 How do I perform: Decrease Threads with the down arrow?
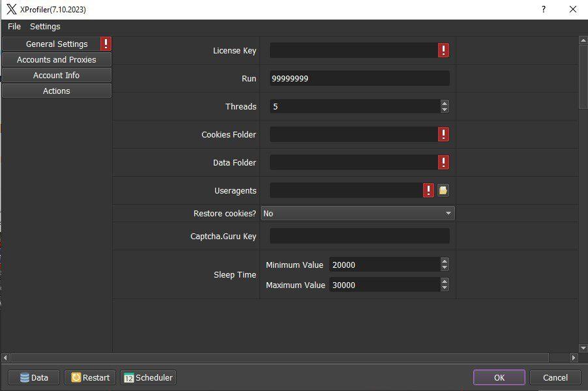pyautogui.click(x=445, y=110)
